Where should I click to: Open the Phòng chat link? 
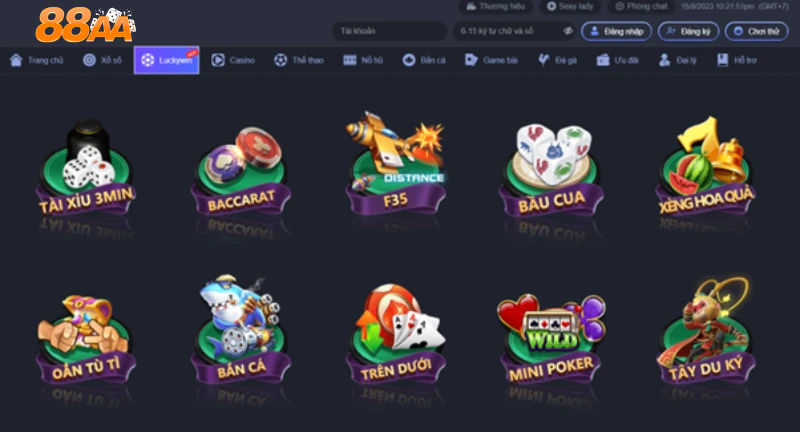pyautogui.click(x=641, y=7)
